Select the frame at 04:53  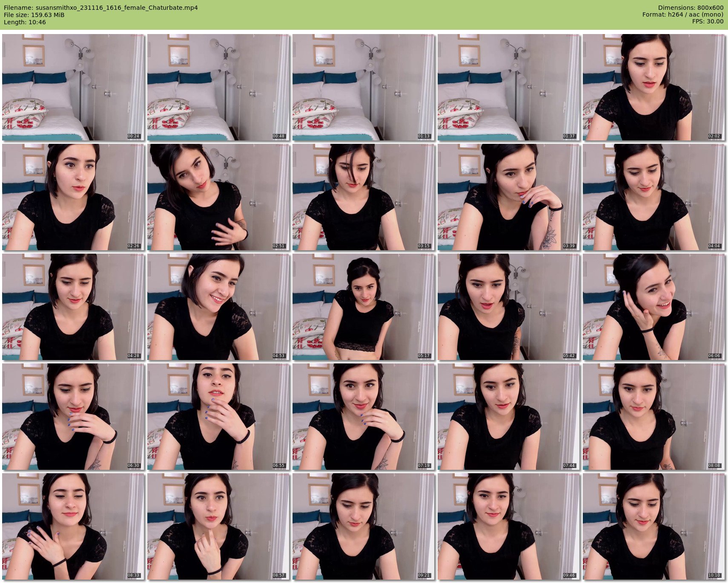(x=218, y=307)
